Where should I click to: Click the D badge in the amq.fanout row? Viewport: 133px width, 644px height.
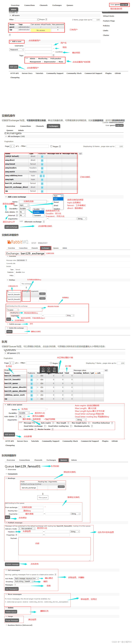(x=42, y=164)
